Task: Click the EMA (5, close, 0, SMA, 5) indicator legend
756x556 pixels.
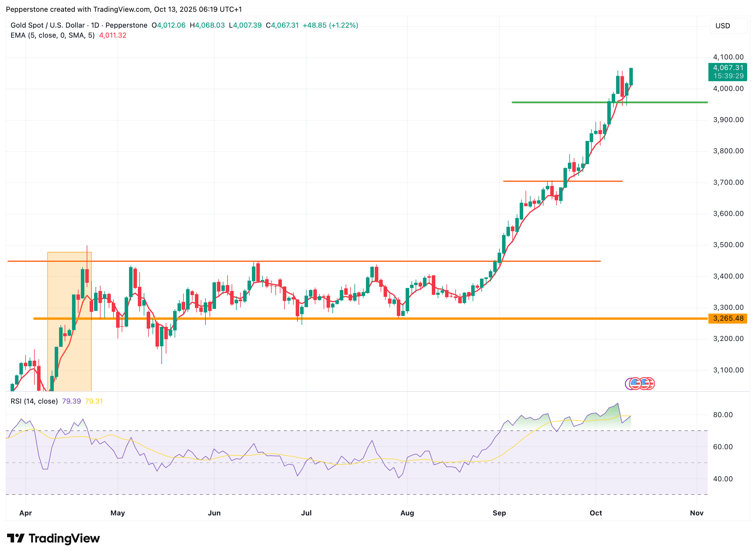Action: coord(52,35)
